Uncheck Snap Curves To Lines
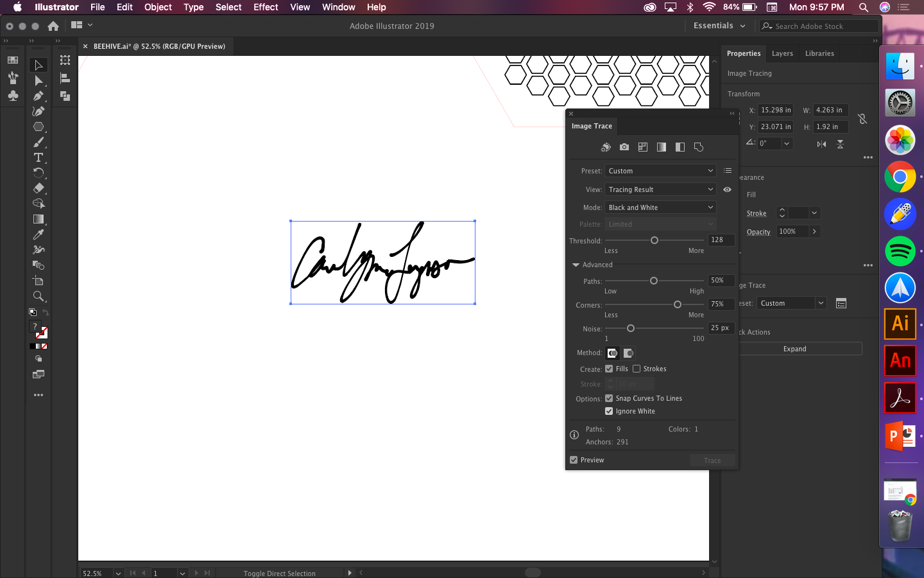 (x=609, y=398)
